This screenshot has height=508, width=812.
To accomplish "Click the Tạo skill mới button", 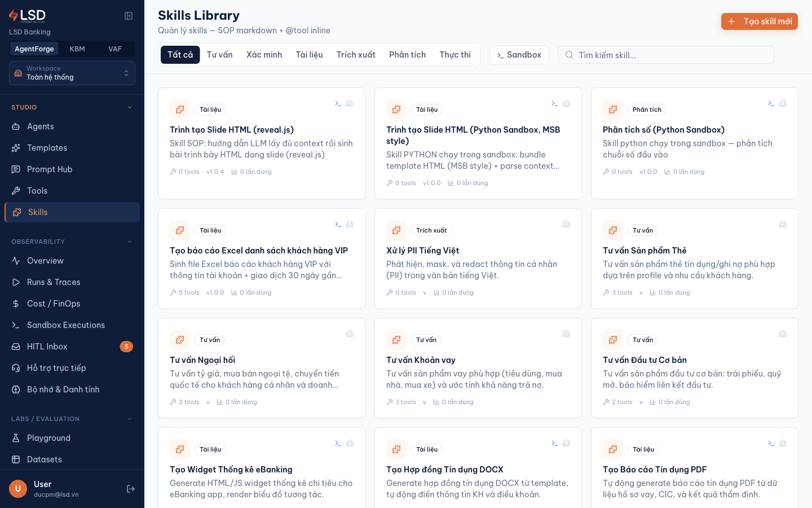I will 760,21.
